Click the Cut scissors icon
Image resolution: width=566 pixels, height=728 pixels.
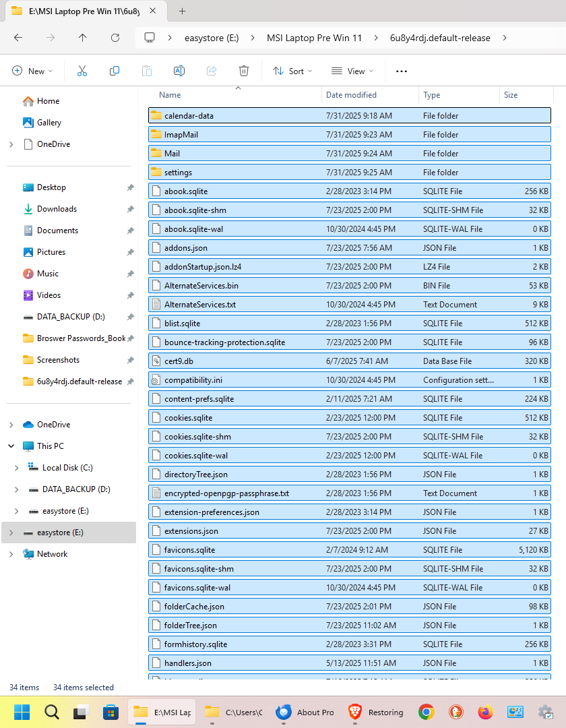(82, 71)
